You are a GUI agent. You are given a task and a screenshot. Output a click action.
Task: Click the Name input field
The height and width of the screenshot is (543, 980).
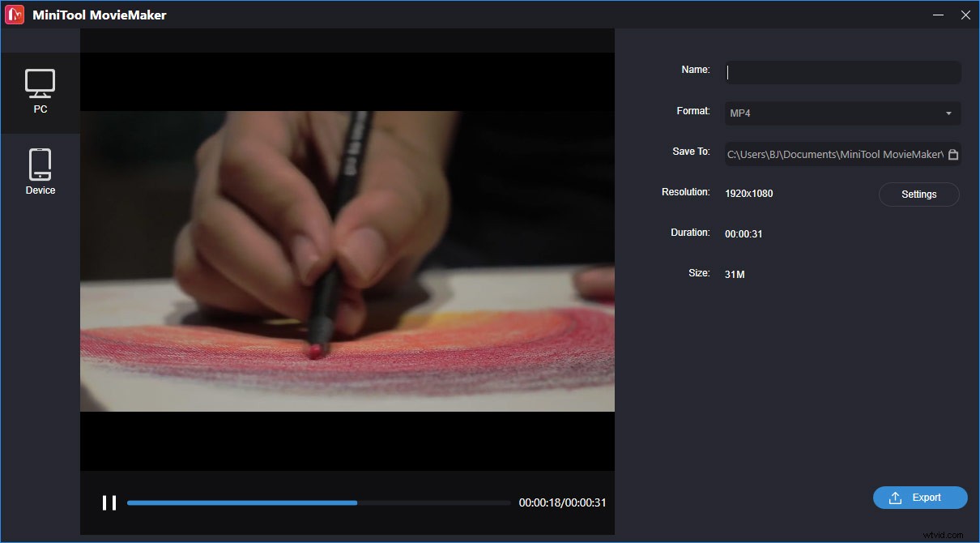pos(842,72)
